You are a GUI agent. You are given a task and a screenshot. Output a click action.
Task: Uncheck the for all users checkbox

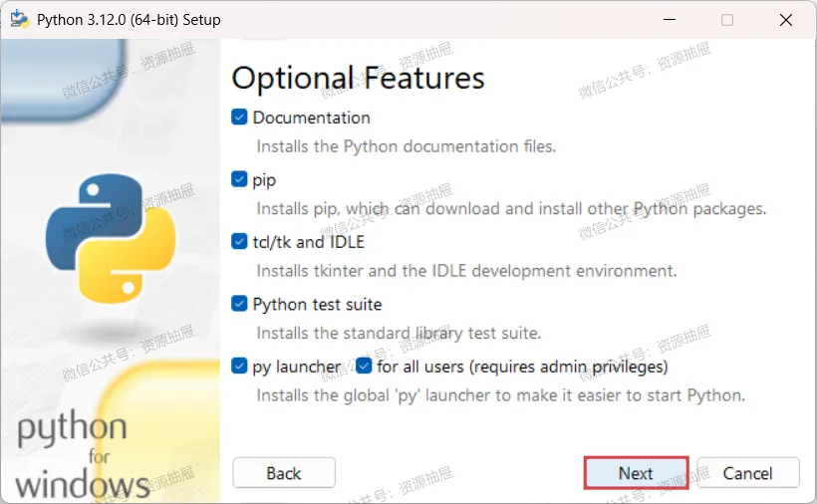364,366
